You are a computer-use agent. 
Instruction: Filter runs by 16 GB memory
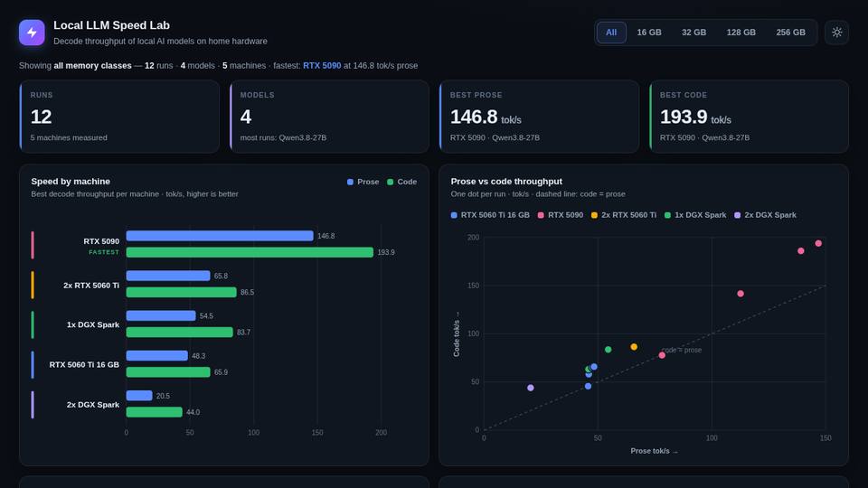[649, 33]
